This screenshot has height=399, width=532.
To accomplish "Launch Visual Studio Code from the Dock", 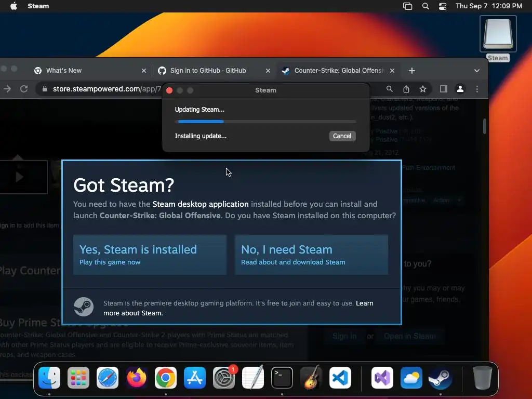I will 340,378.
